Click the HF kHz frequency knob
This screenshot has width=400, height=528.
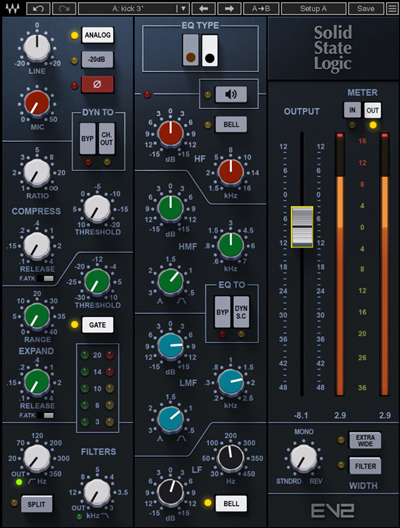coord(231,172)
